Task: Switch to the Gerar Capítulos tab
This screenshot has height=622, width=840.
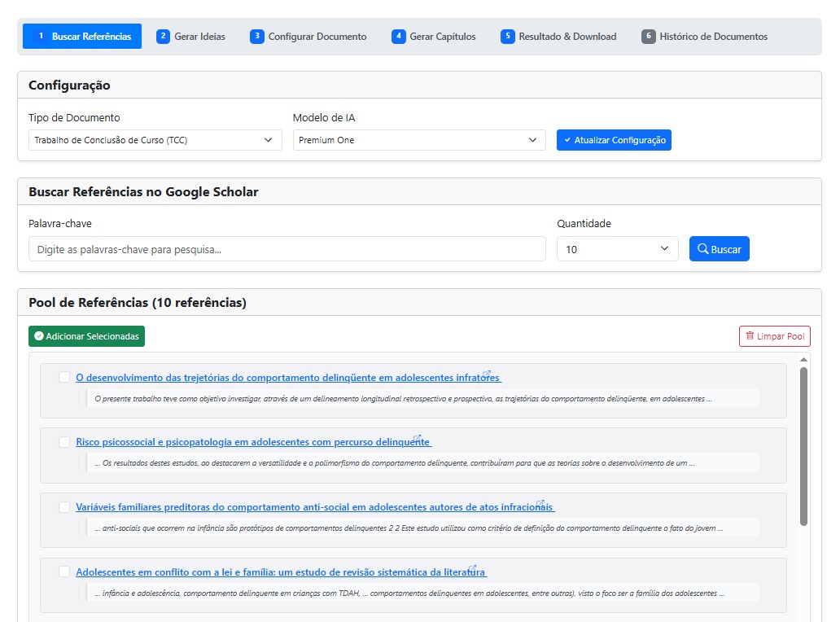Action: coord(434,37)
